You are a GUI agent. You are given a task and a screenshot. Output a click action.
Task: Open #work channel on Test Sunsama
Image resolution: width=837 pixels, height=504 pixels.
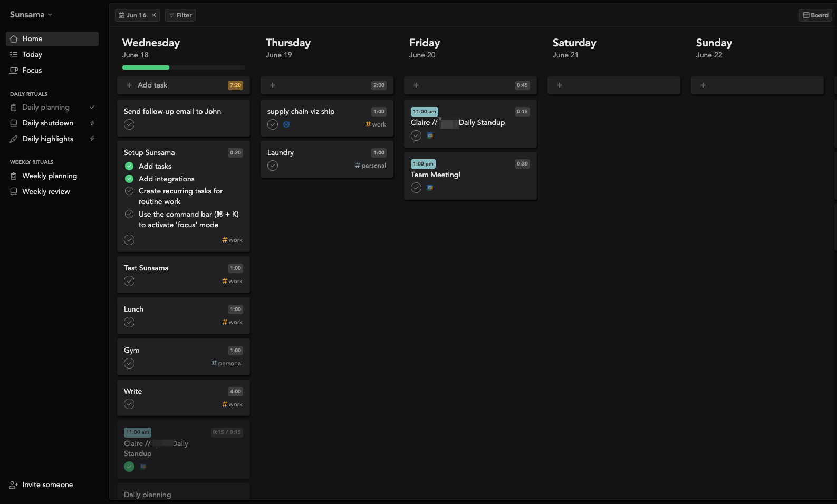[233, 281]
